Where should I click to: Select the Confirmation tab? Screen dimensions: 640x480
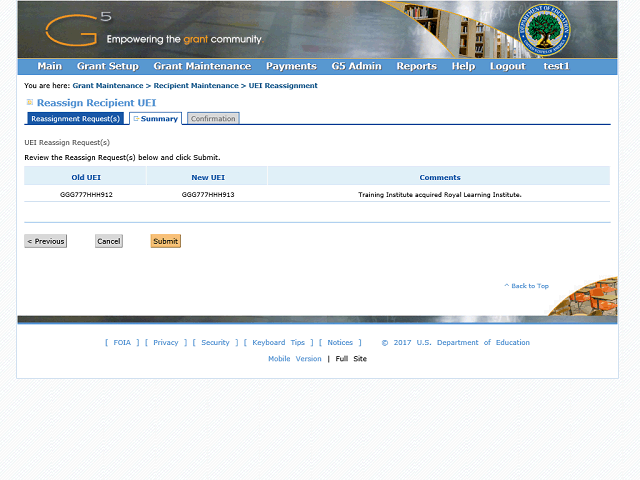[213, 119]
